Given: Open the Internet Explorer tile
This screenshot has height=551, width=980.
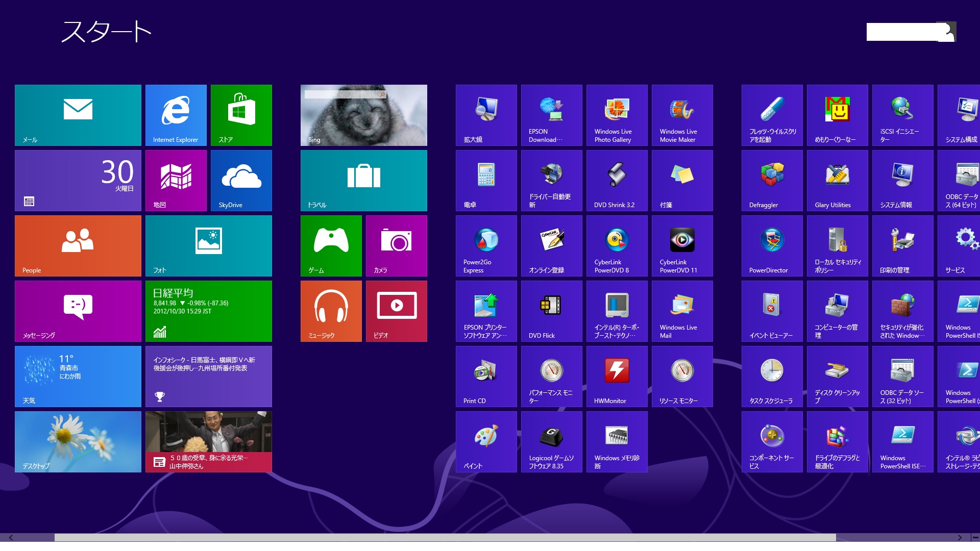Looking at the screenshot, I should point(176,115).
